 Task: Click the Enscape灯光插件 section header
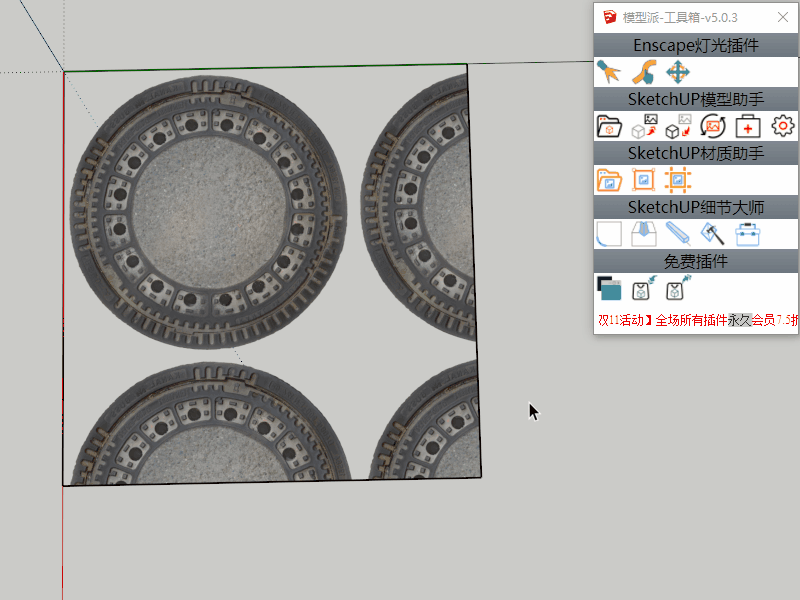point(696,45)
